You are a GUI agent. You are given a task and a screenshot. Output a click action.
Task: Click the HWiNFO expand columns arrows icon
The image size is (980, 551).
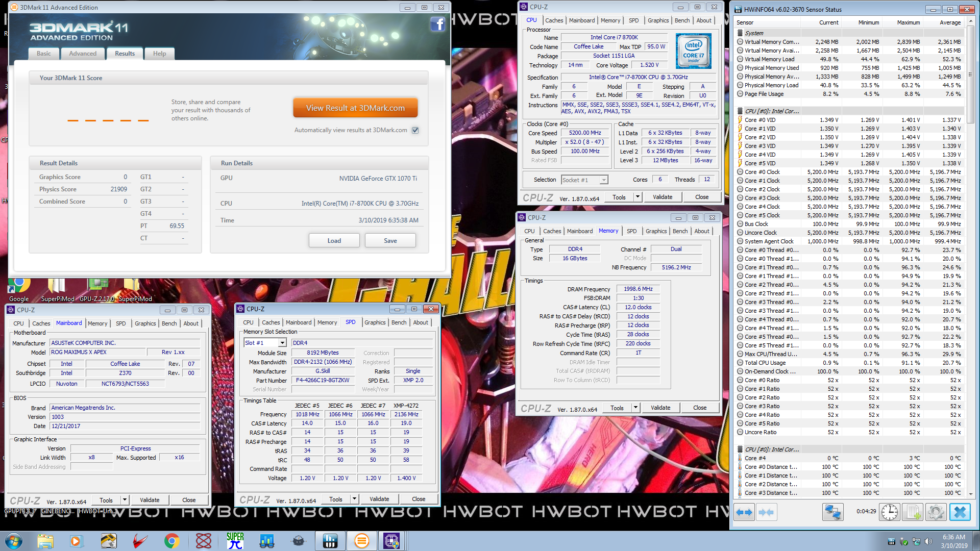click(x=744, y=512)
